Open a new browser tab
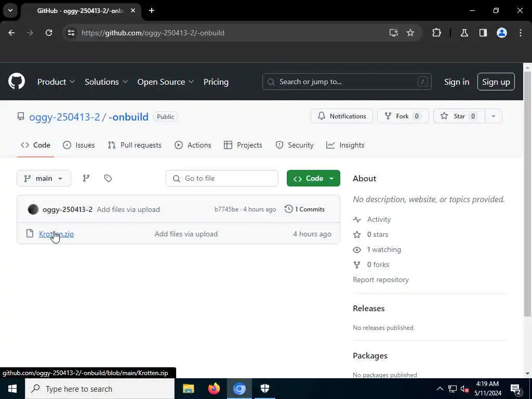The image size is (532, 399). coord(152,10)
